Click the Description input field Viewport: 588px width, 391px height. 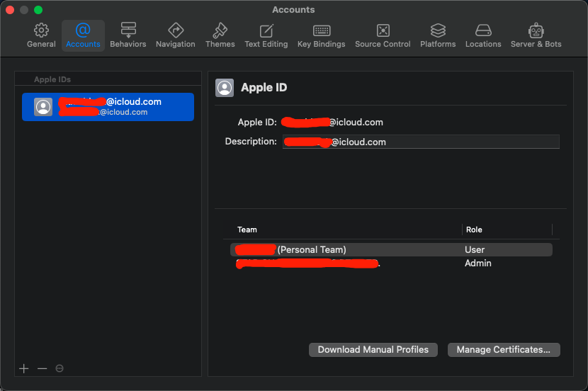[421, 142]
